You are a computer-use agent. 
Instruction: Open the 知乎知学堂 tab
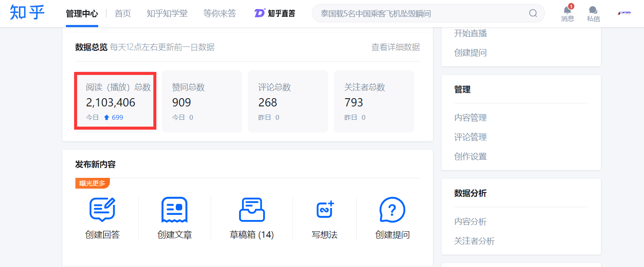click(167, 13)
